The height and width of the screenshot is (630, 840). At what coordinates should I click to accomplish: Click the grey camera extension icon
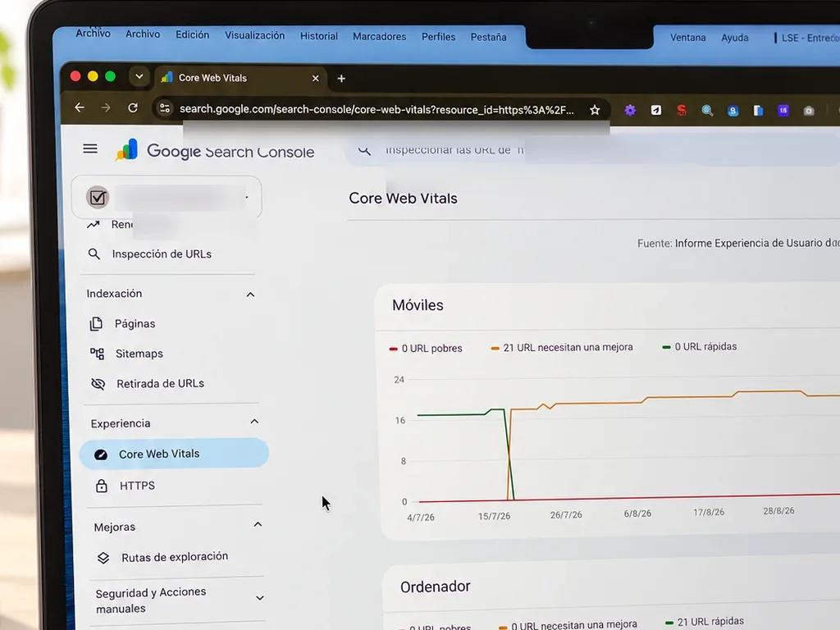809,111
